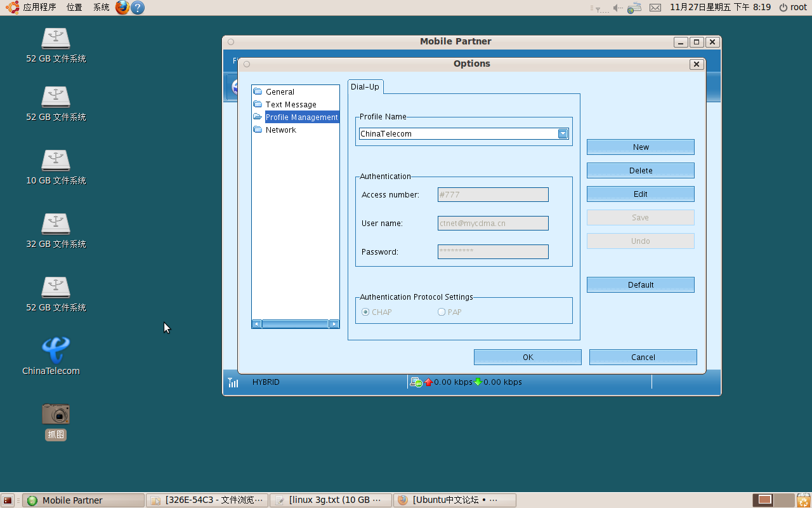The width and height of the screenshot is (812, 508).
Task: Confirm options with OK button
Action: (528, 358)
